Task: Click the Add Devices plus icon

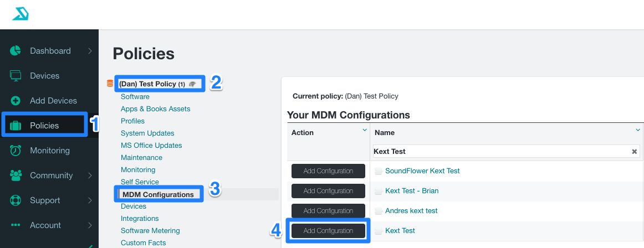Action: (x=16, y=101)
